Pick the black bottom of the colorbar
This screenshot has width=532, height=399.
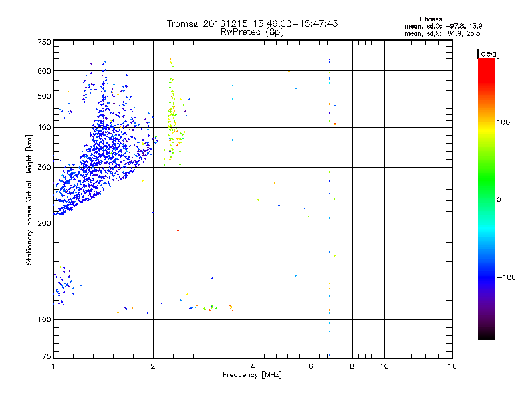(x=487, y=334)
